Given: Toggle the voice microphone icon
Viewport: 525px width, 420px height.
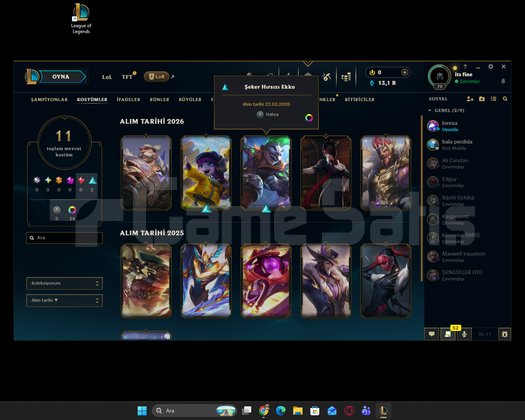Looking at the screenshot, I should (464, 334).
